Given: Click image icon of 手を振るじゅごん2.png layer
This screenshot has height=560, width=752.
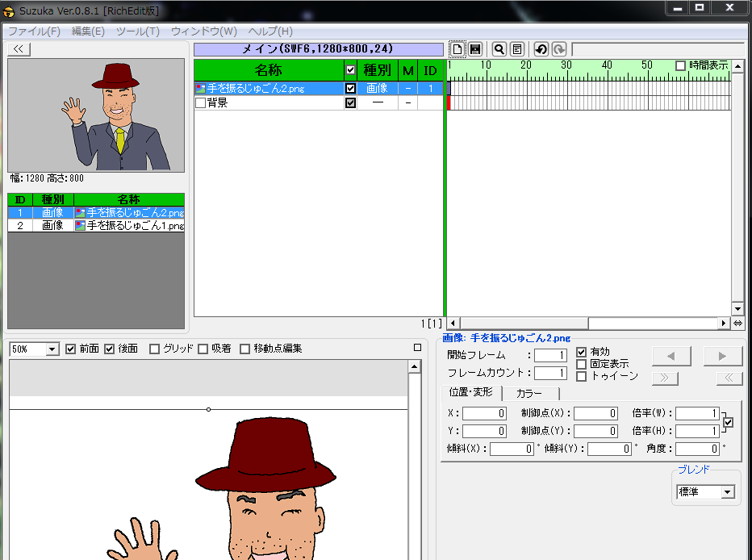Looking at the screenshot, I should pos(200,89).
